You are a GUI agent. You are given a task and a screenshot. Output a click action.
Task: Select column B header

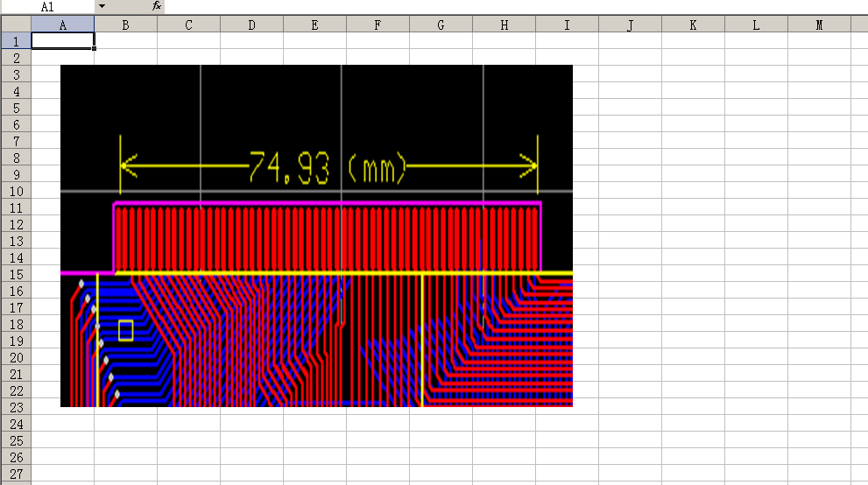click(x=125, y=25)
